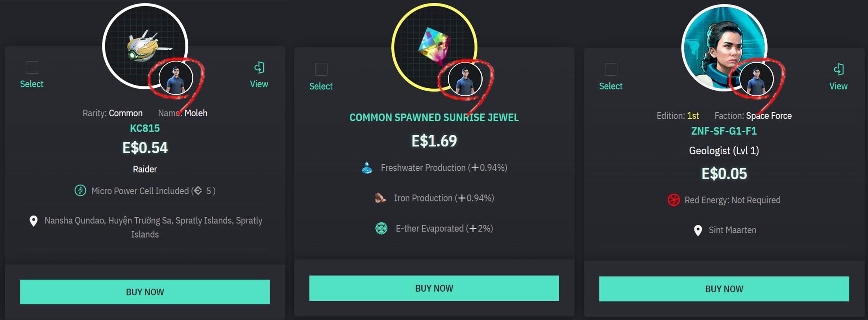Tick the Select checkbox on the KC815 card

click(x=32, y=67)
